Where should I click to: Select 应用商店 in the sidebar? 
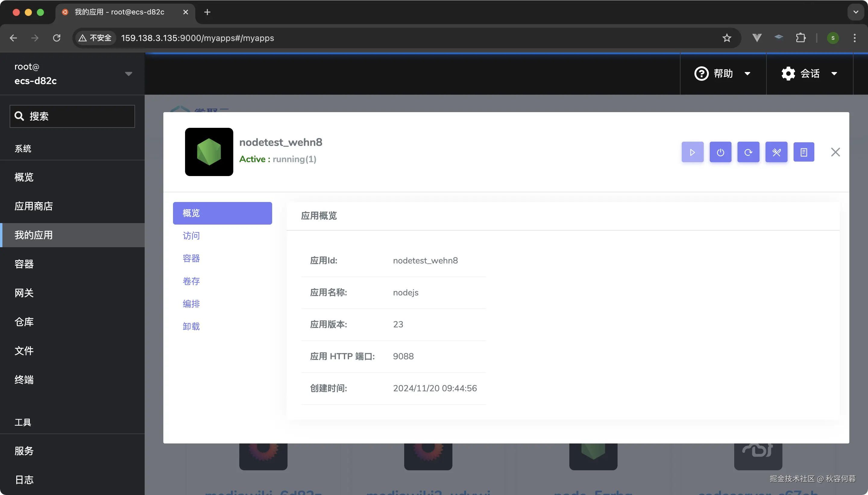click(34, 206)
